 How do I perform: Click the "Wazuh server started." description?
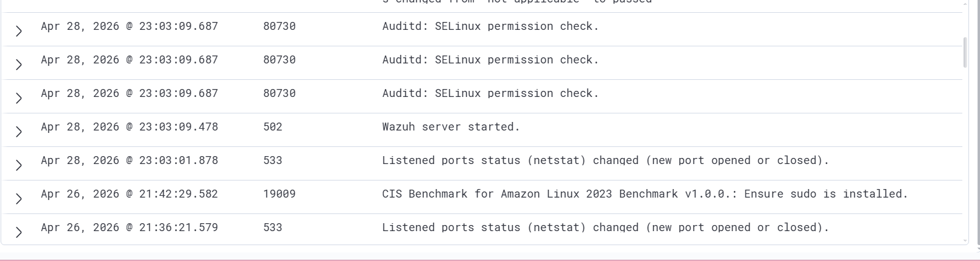click(x=451, y=127)
